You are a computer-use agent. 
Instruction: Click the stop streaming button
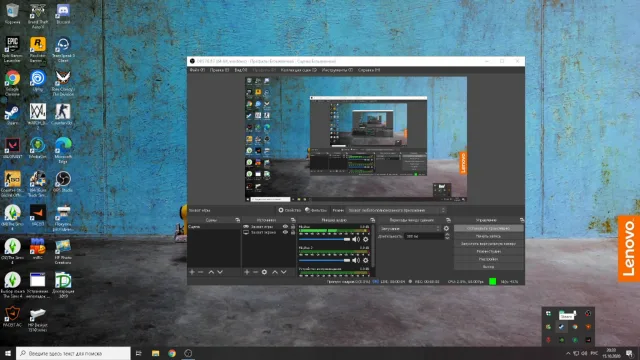click(489, 229)
